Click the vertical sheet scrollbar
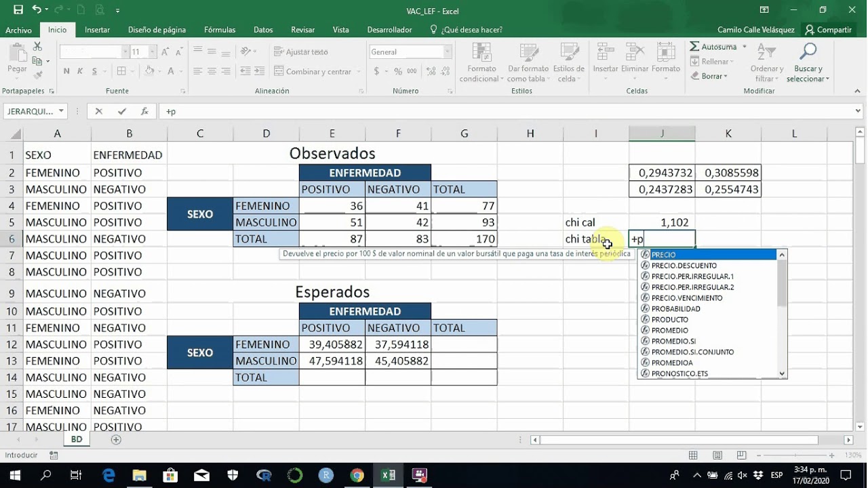Viewport: 868px width, 488px height. click(x=861, y=152)
